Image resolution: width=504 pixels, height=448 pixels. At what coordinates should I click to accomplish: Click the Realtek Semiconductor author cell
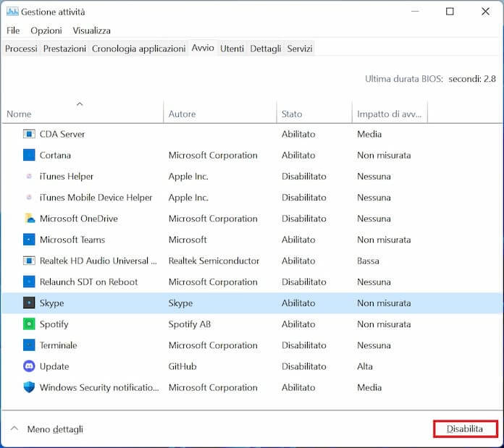tap(214, 261)
